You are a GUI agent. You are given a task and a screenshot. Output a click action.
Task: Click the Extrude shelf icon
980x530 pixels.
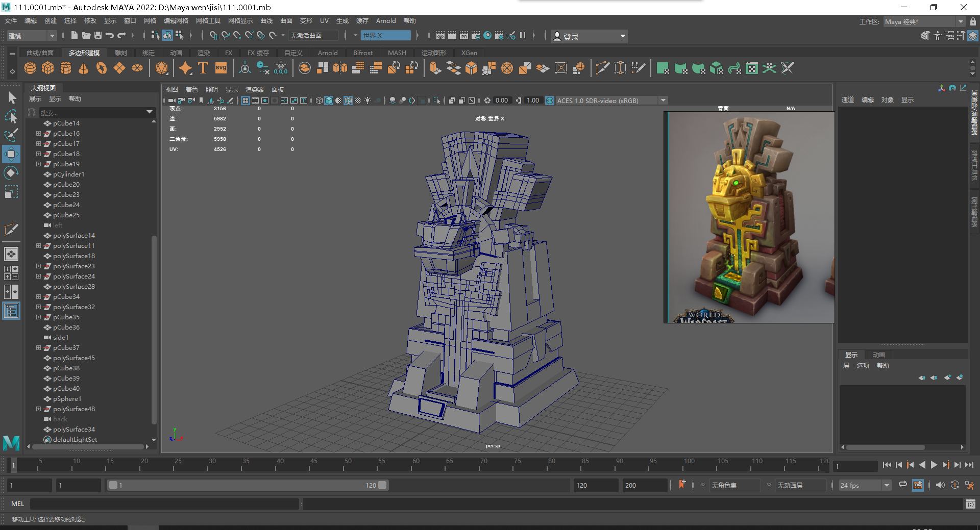pos(435,68)
